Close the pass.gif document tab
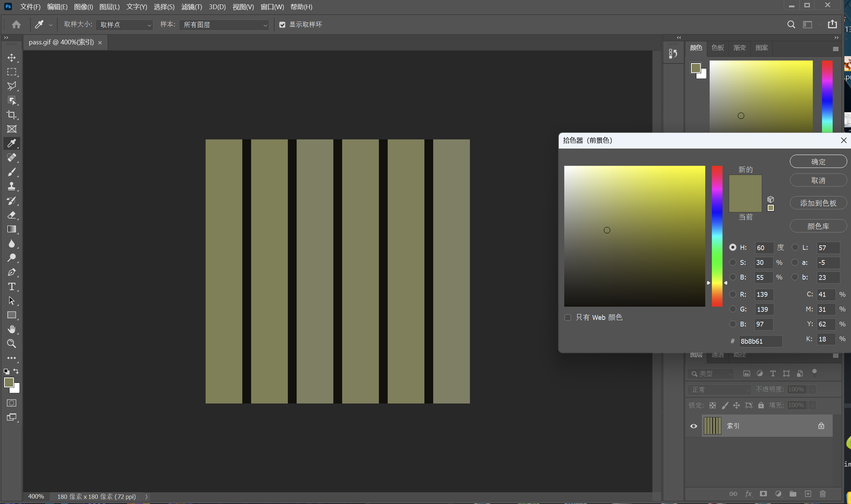The image size is (851, 504). (100, 43)
